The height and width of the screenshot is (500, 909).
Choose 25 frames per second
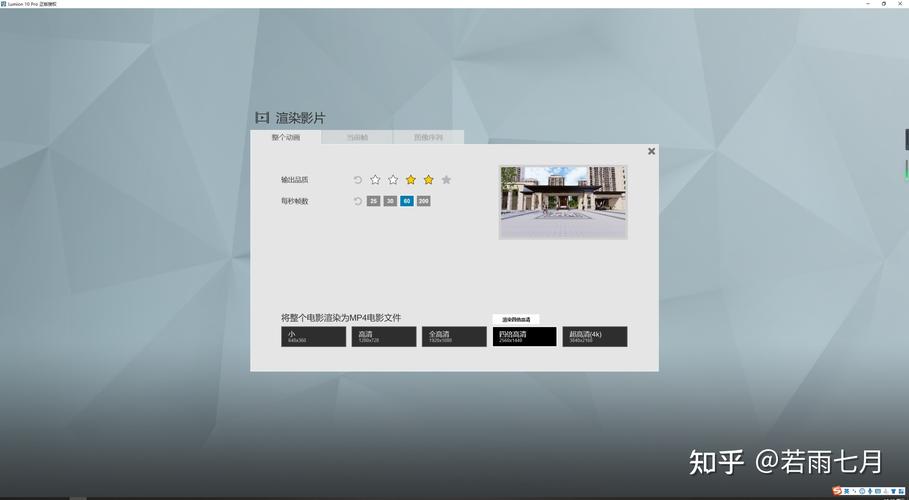click(373, 201)
